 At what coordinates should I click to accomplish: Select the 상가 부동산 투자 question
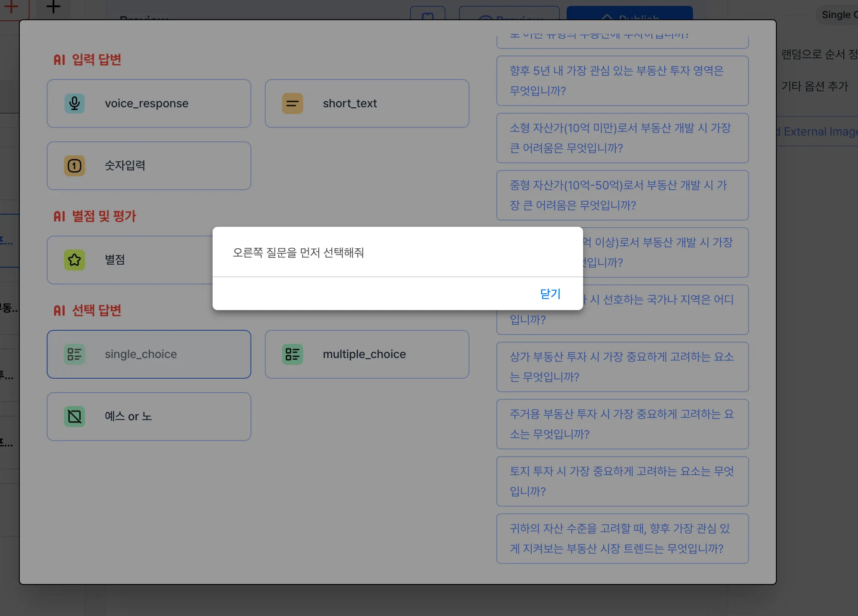tap(622, 367)
